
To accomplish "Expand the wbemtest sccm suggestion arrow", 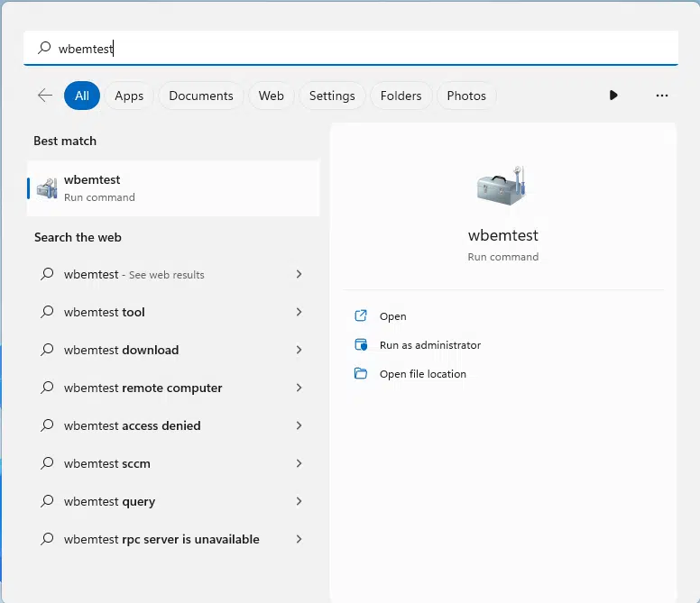I will point(299,463).
